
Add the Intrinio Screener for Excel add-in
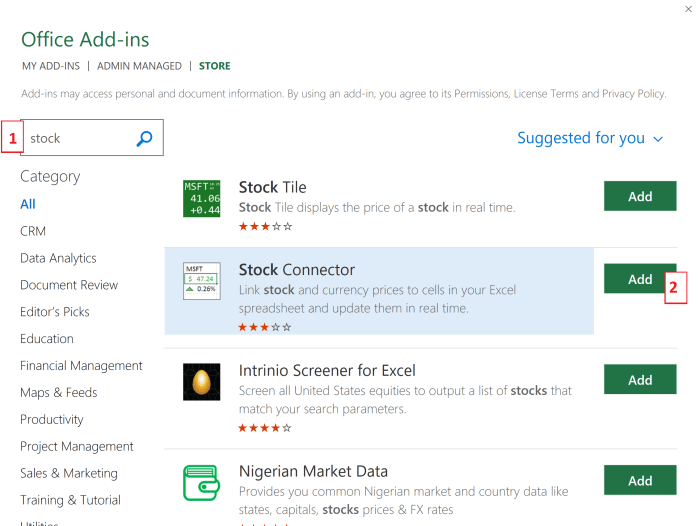[640, 380]
